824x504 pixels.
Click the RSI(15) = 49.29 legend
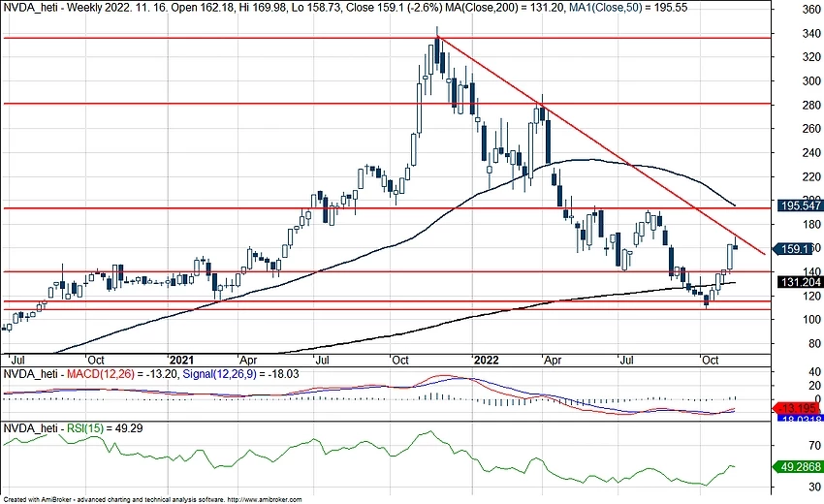105,428
